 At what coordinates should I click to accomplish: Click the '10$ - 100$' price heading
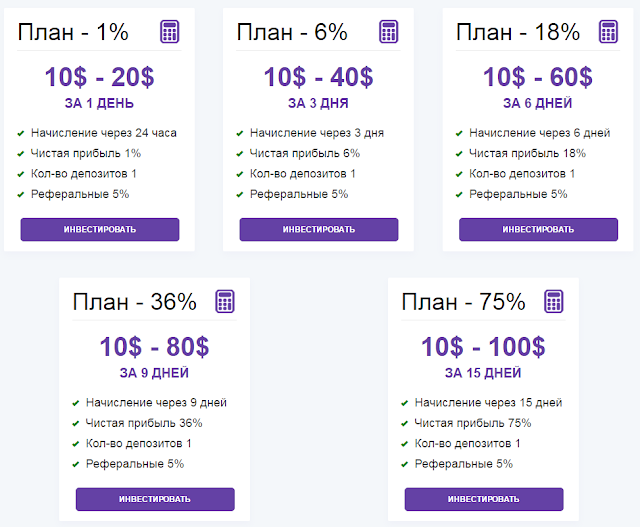[x=483, y=347]
